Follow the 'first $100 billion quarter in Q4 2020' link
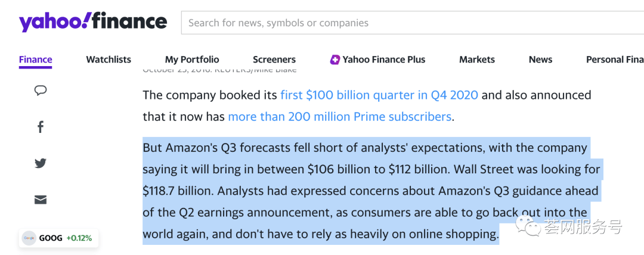Image resolution: width=644 pixels, height=255 pixels. tap(379, 95)
